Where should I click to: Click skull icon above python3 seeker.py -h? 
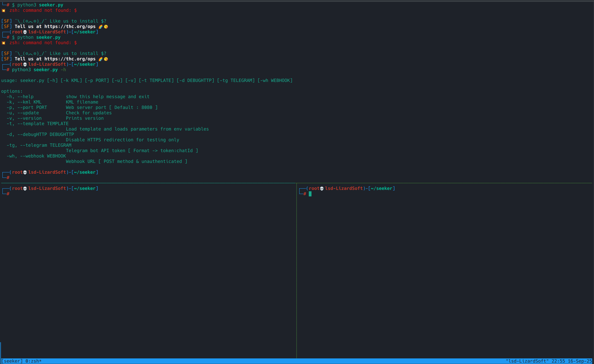point(25,64)
